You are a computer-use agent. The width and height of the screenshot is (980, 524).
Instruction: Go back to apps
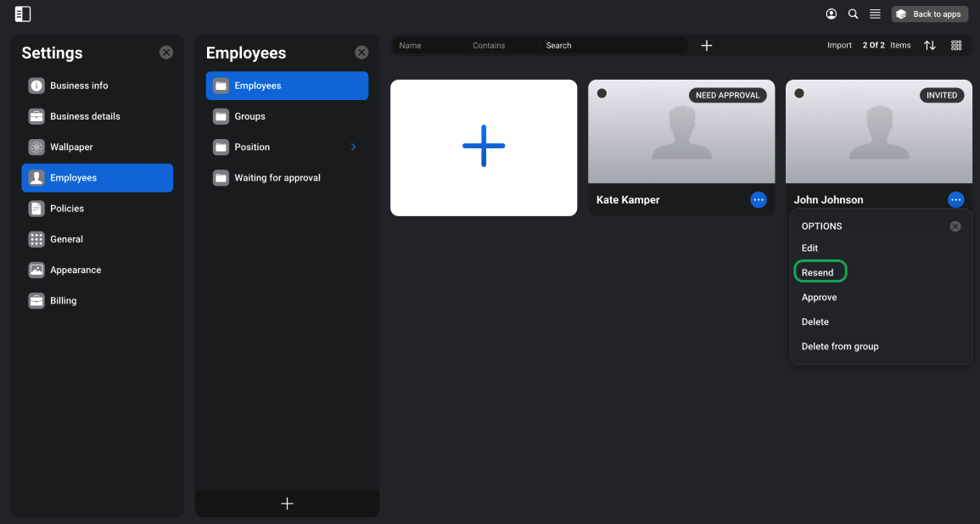[929, 14]
